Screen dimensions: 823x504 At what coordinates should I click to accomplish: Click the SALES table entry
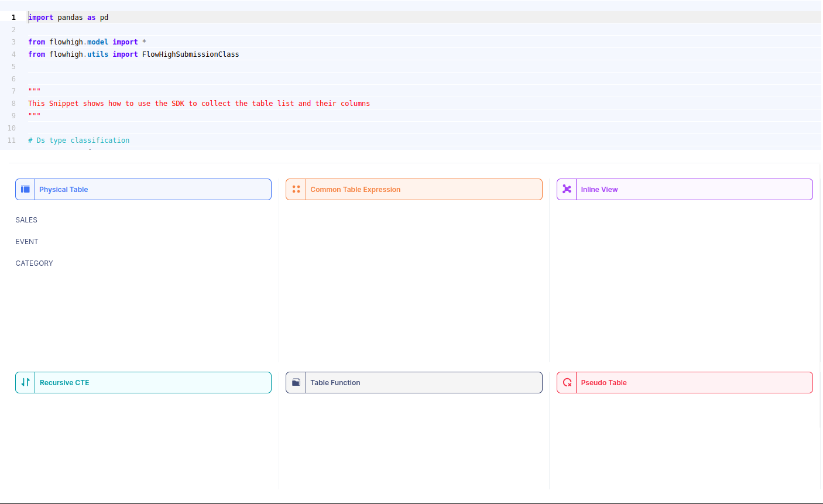click(x=26, y=220)
